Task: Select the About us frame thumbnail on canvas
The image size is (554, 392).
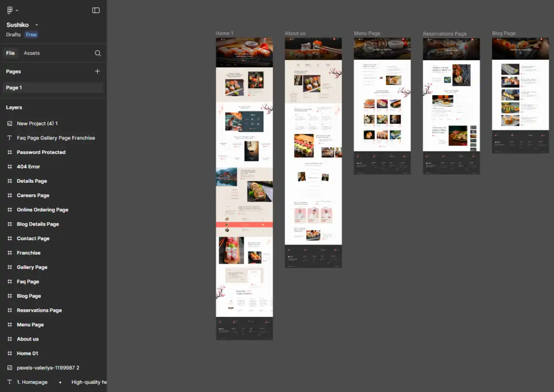Action: coord(313,153)
